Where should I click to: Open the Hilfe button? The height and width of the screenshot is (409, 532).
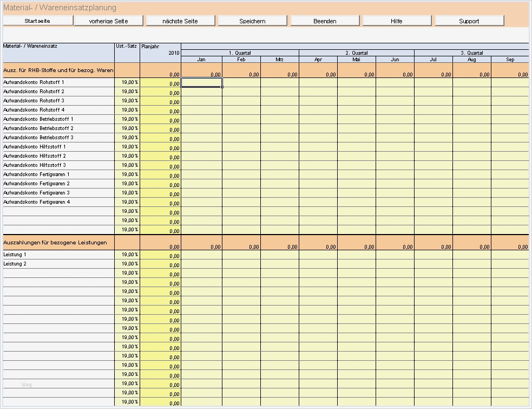397,21
